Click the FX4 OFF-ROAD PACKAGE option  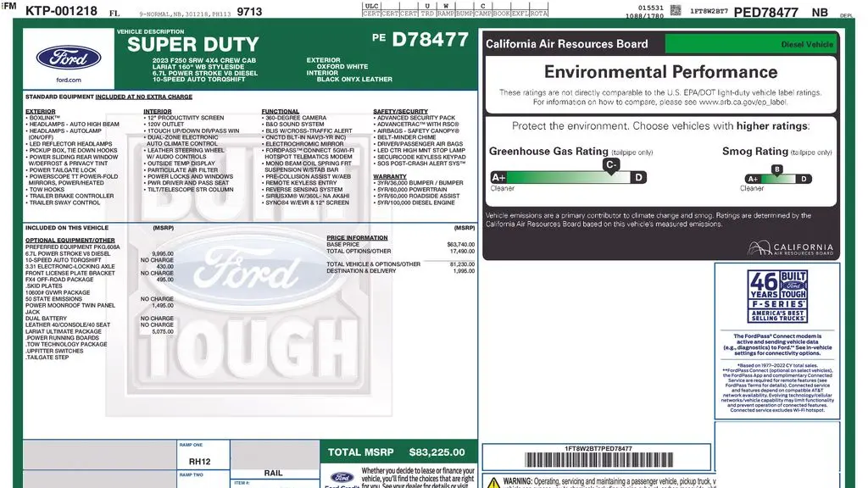59,280
